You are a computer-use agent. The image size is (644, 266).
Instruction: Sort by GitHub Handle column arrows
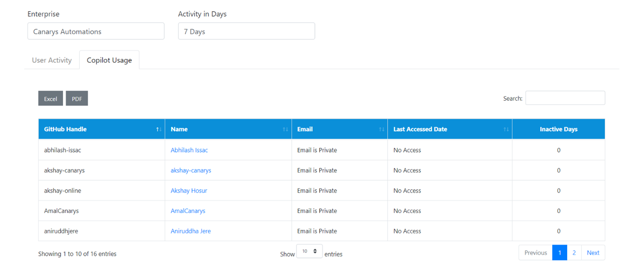(158, 129)
